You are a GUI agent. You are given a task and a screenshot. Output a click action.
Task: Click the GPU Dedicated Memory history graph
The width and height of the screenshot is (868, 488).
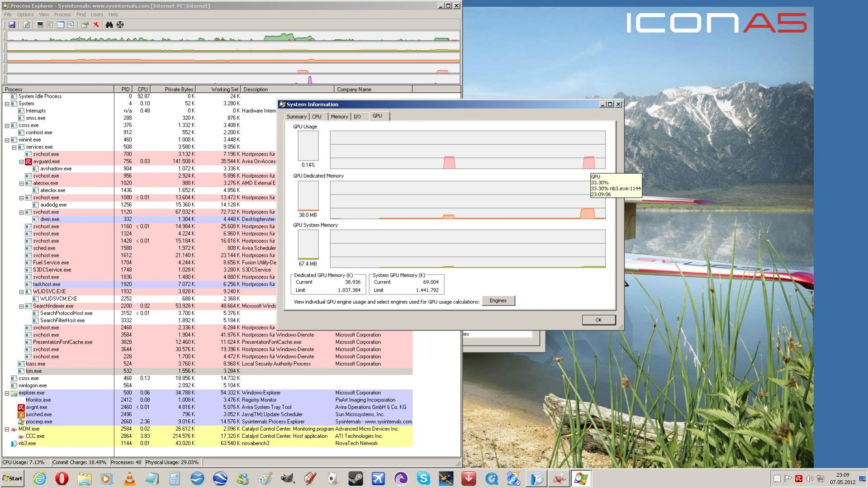tap(468, 200)
